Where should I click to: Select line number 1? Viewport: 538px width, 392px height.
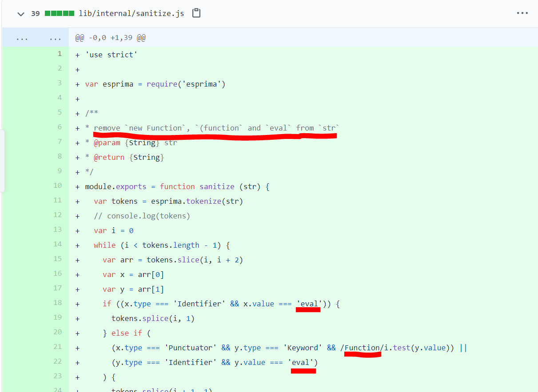(60, 54)
